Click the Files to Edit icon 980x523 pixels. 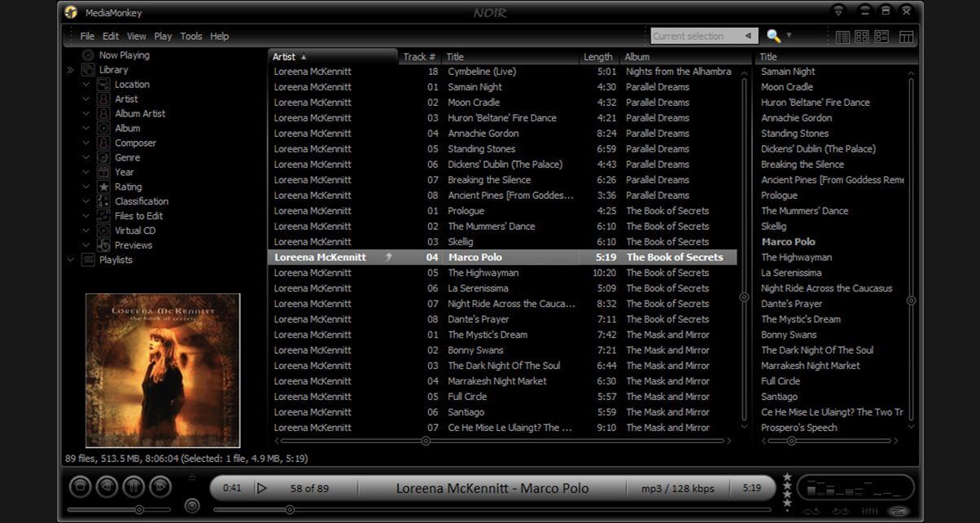point(103,217)
